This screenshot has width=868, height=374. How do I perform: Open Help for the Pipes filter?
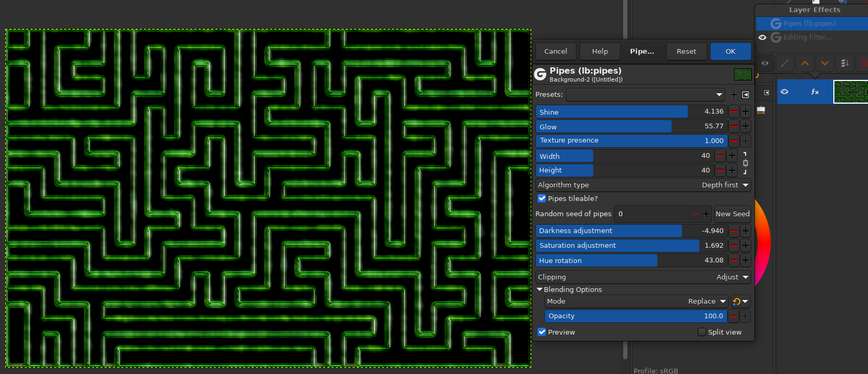(600, 52)
